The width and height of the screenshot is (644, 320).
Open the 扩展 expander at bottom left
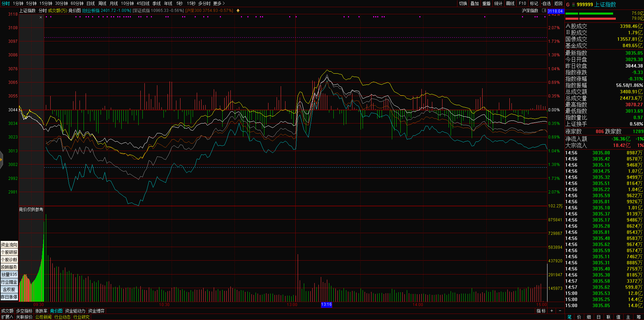click(7, 317)
